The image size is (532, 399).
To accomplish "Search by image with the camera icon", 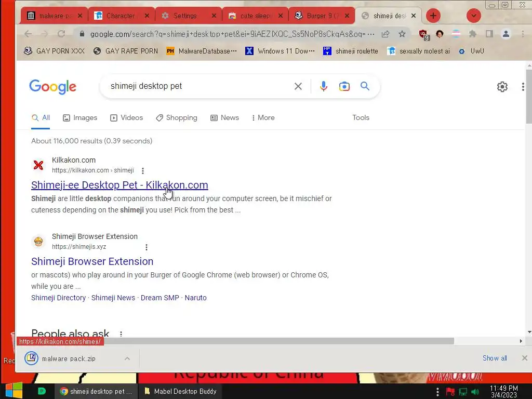I will 344,86.
